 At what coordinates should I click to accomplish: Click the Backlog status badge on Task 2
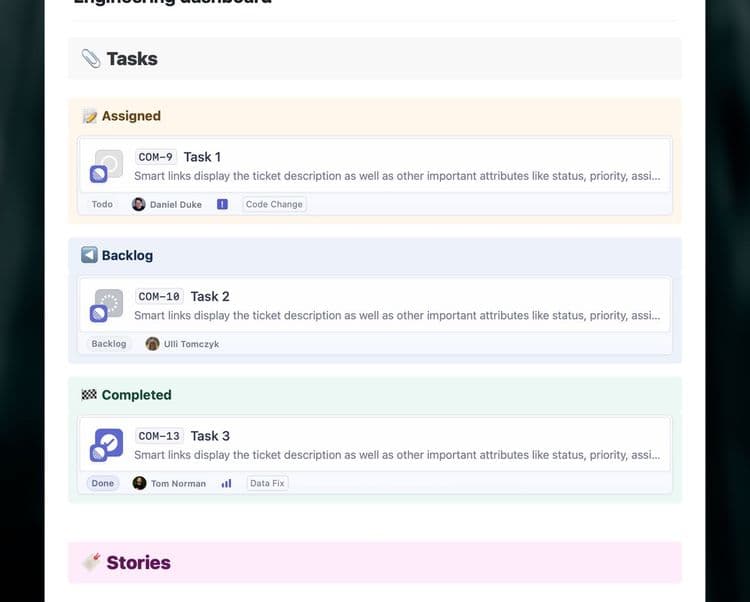[x=109, y=344]
